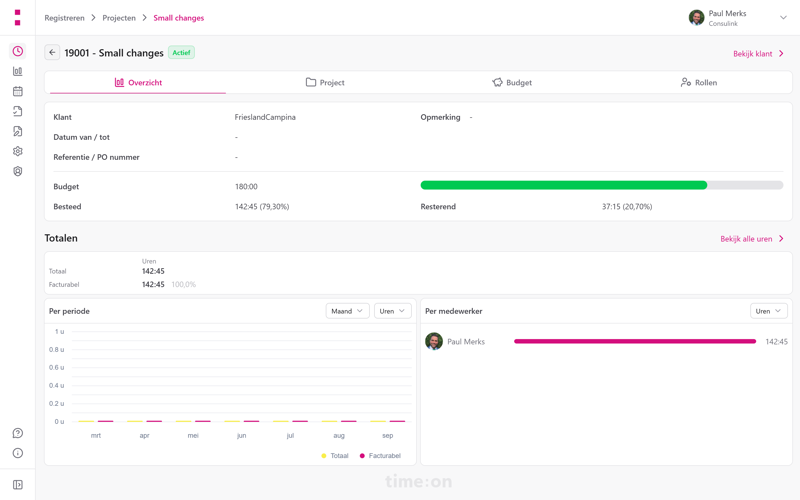Open the approval checkmark document icon
This screenshot has width=800, height=500.
pyautogui.click(x=17, y=111)
